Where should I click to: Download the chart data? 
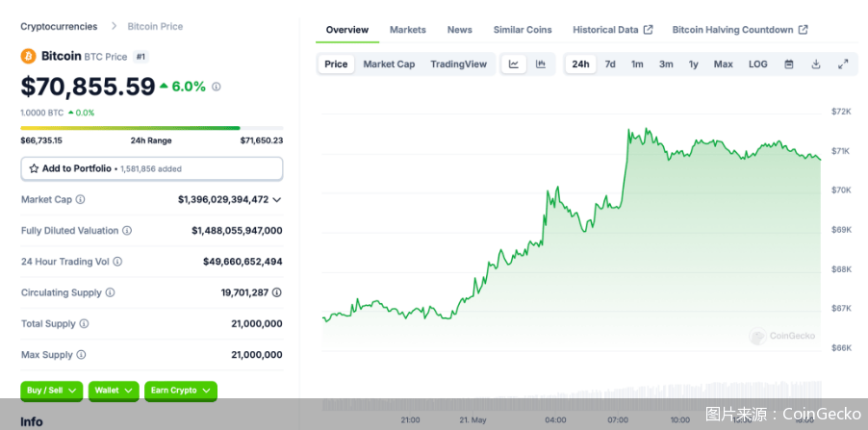tap(815, 64)
